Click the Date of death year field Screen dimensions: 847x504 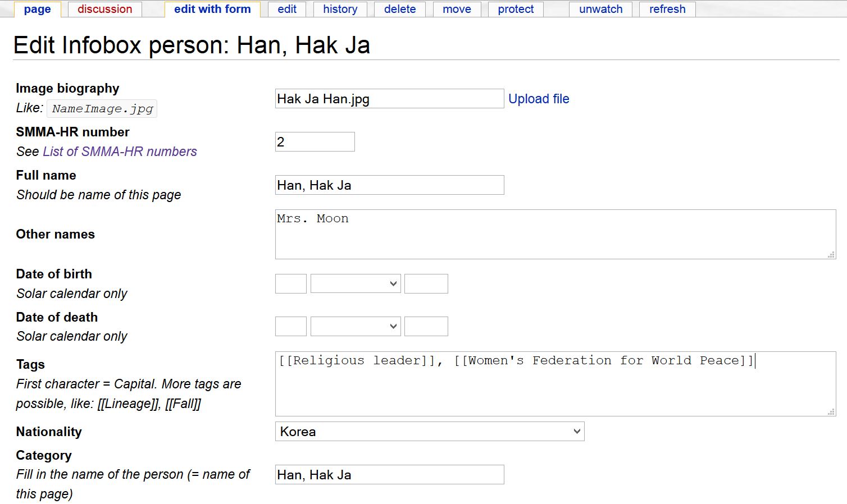426,327
